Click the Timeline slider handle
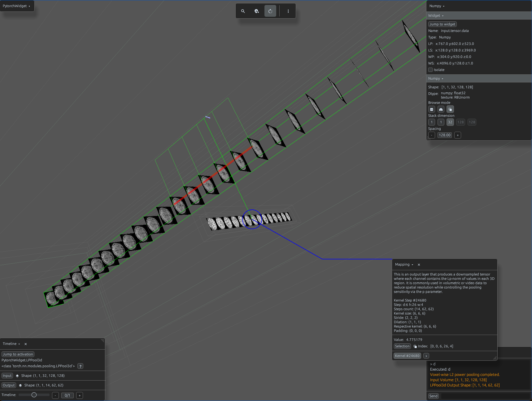 [34, 395]
